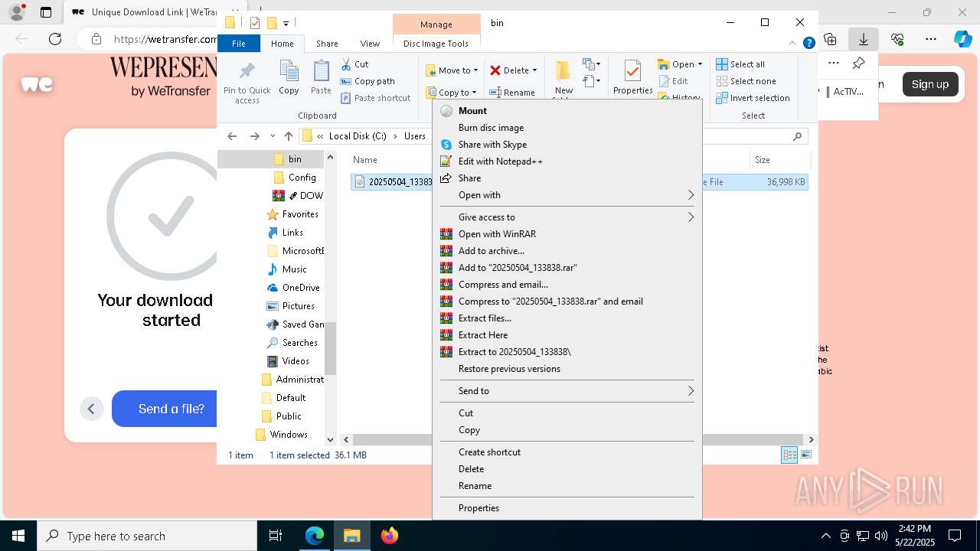The image size is (980, 551).
Task: Choose Edit with Notepad++
Action: (567, 161)
